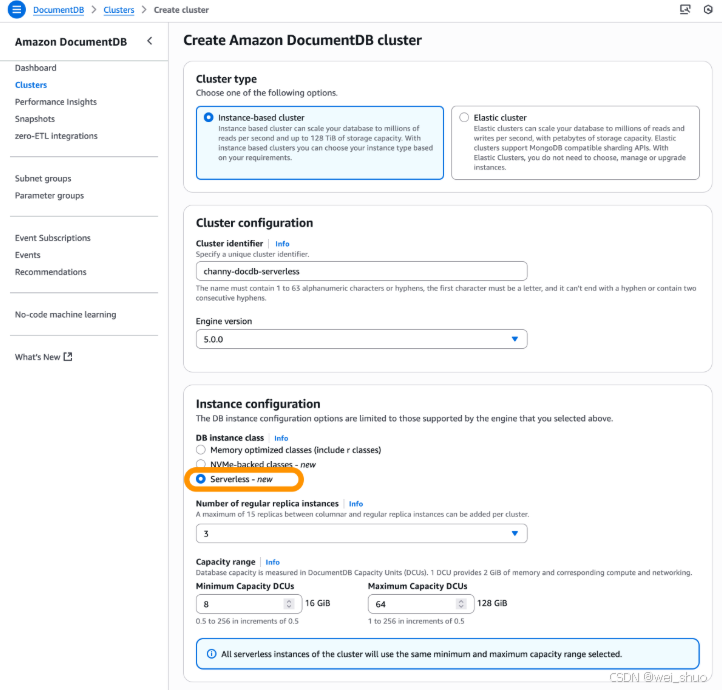Click the Minimum Capacity DCUs value field
Viewport: 722px width, 690px height.
[249, 604]
